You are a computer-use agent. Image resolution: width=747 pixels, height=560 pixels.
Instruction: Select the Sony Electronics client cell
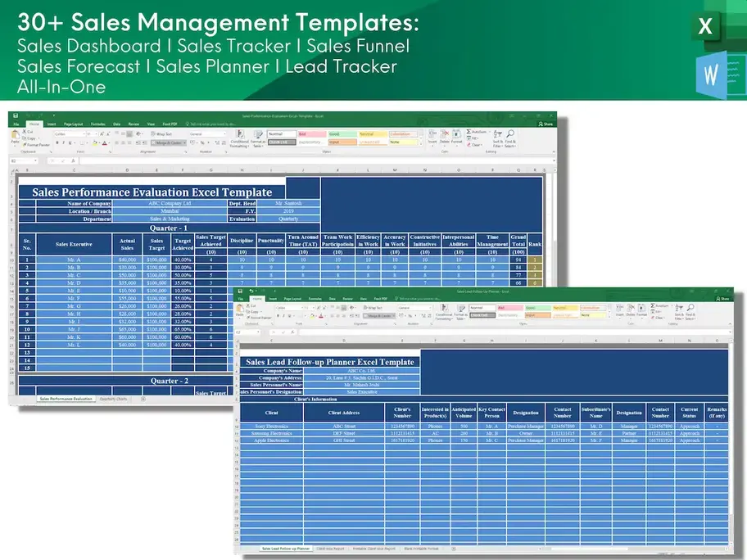point(270,427)
